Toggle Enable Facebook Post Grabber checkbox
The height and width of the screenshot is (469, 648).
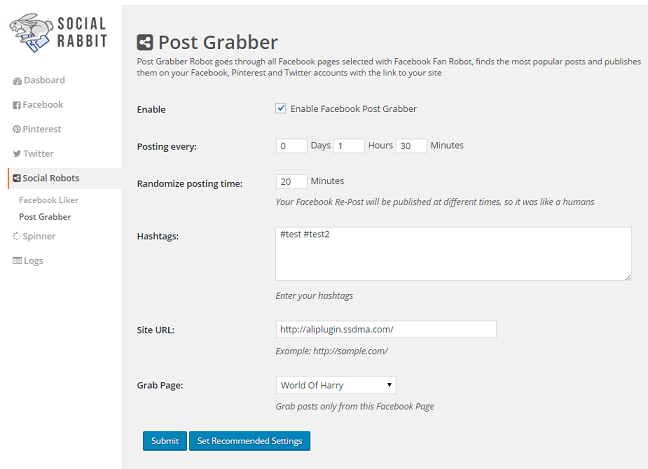tap(281, 108)
